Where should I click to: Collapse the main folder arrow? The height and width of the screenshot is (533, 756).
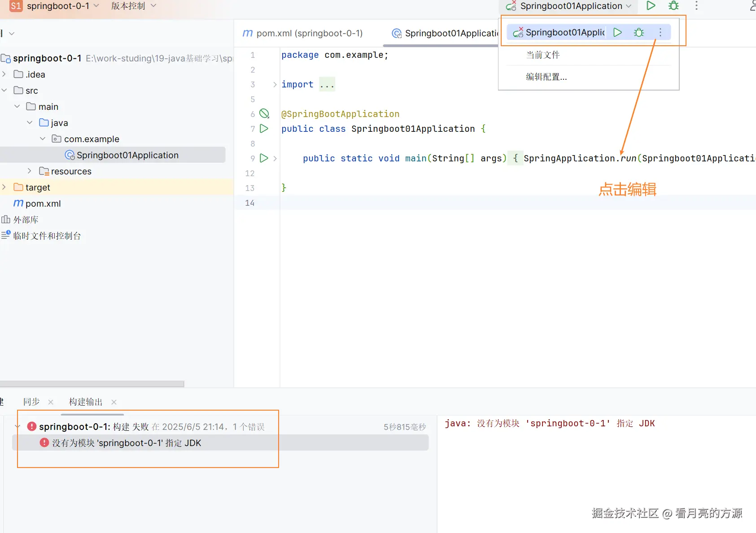click(x=17, y=106)
